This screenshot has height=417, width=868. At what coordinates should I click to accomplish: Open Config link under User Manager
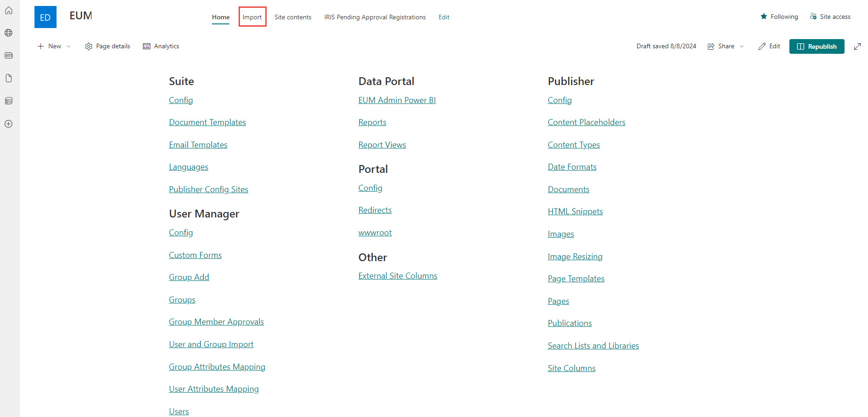(x=181, y=233)
